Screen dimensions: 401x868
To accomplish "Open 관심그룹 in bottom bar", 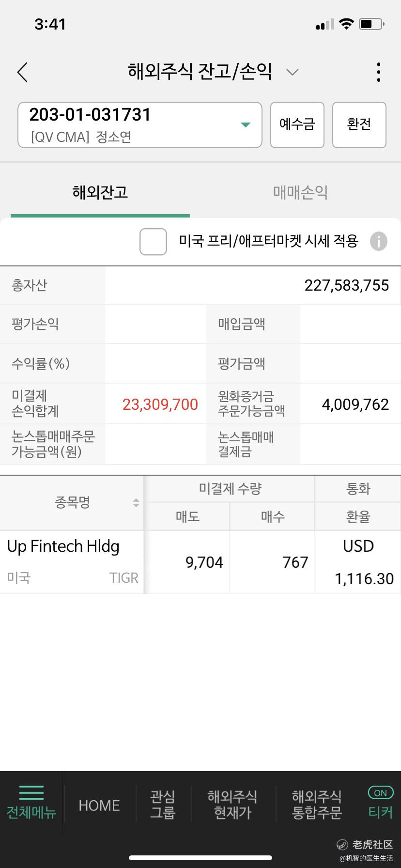I will tap(162, 805).
